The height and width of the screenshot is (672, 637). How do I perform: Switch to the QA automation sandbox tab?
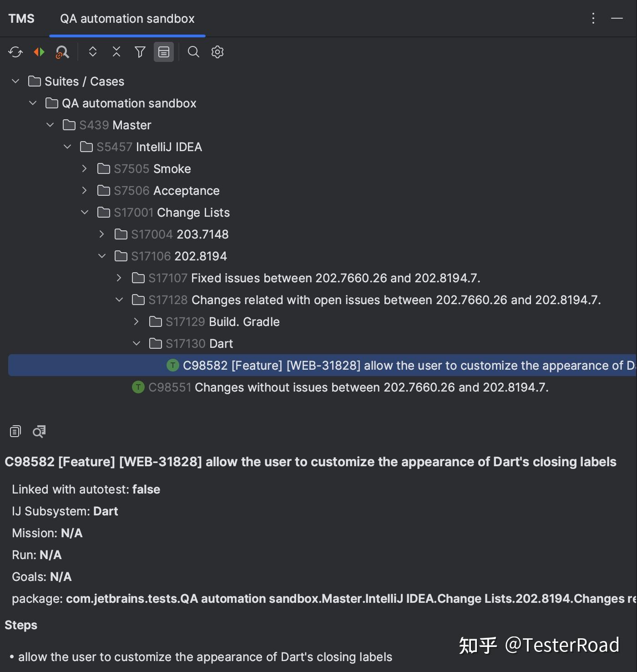tap(127, 19)
